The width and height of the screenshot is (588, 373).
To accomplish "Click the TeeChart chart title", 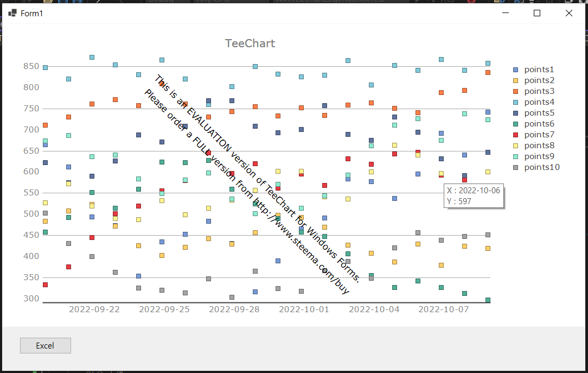I will pyautogui.click(x=250, y=43).
